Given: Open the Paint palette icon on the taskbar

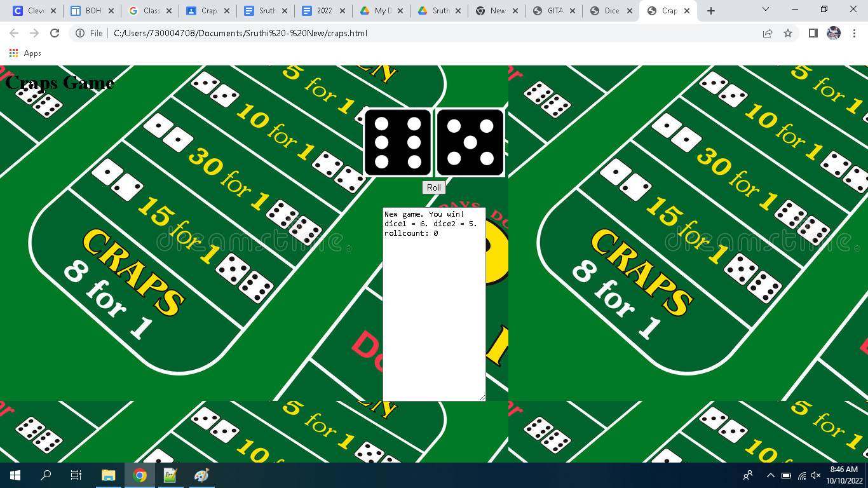Looking at the screenshot, I should point(201,475).
